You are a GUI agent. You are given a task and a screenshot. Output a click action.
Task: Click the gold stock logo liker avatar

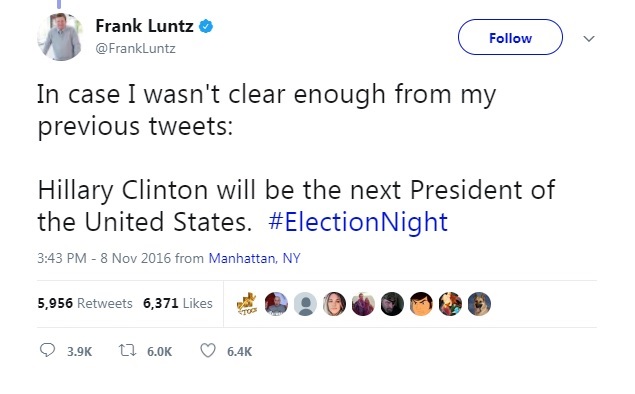[247, 304]
